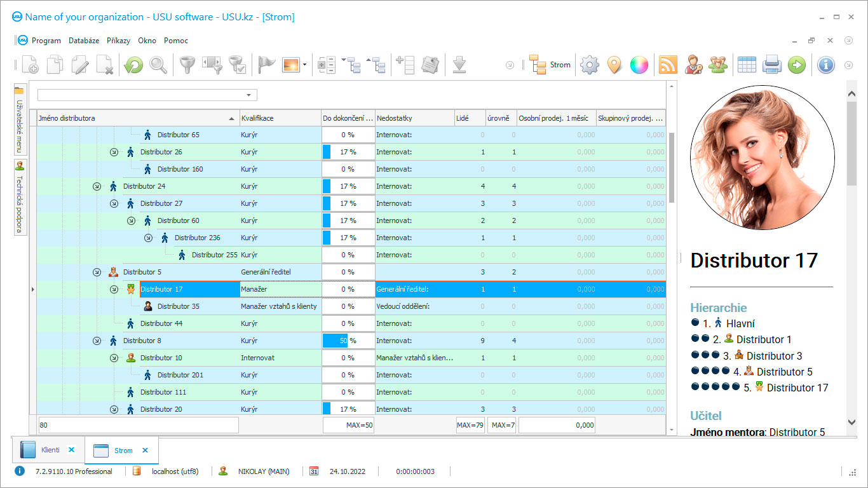Select the Distributor 35 row

click(178, 306)
